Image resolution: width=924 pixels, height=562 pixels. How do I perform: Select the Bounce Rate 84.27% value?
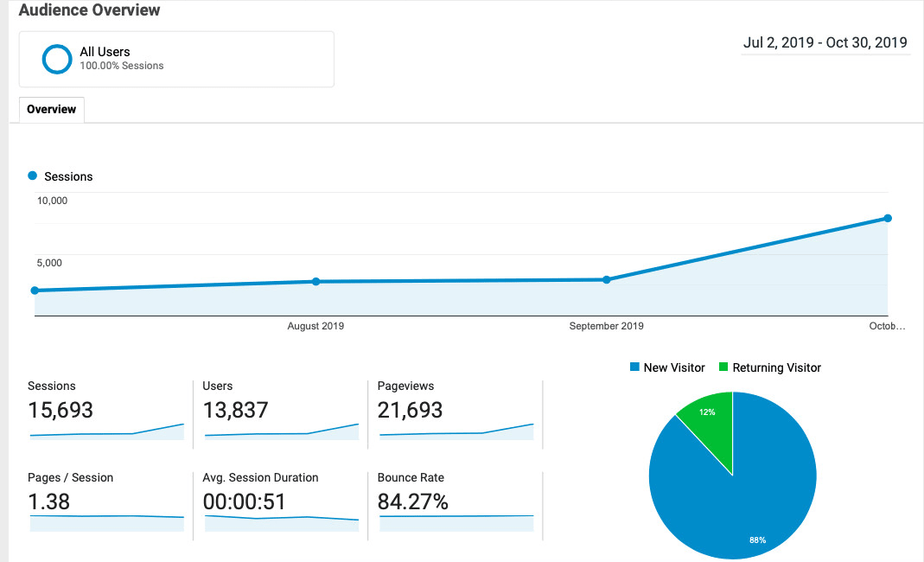point(412,501)
